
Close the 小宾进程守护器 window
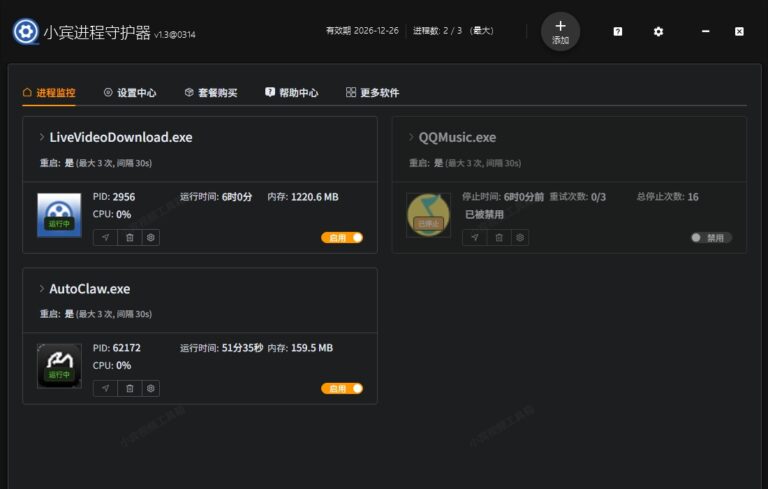coord(739,31)
